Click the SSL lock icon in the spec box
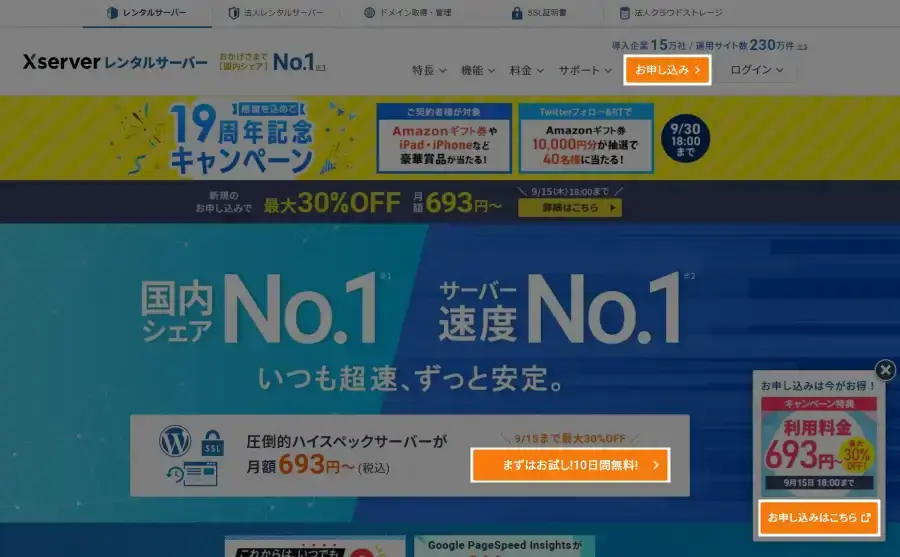This screenshot has width=900, height=557. pyautogui.click(x=212, y=443)
